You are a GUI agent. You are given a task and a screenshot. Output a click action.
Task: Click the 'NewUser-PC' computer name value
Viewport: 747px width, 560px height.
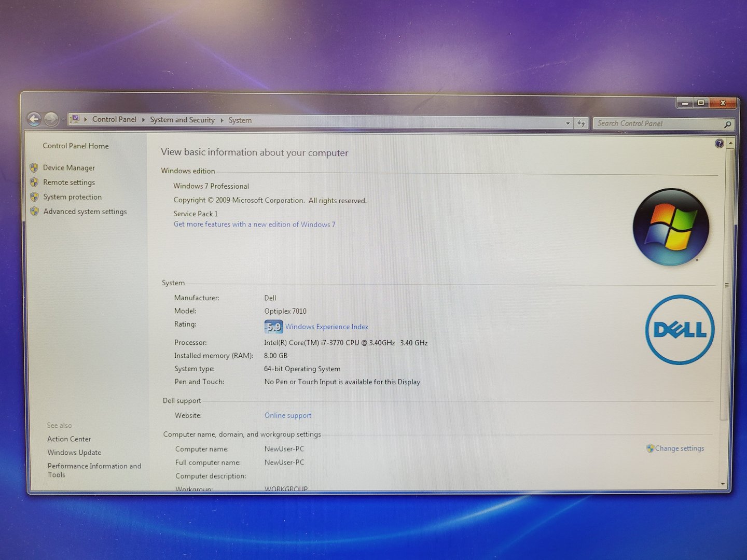pyautogui.click(x=284, y=449)
